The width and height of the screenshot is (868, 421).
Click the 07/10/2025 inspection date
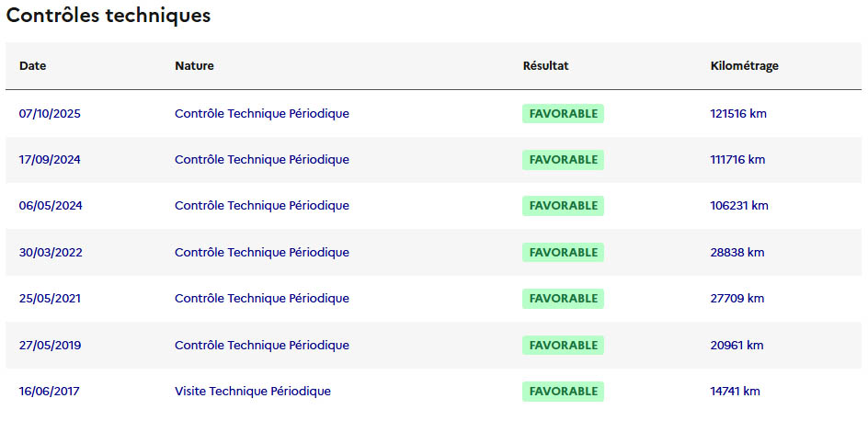pyautogui.click(x=50, y=114)
